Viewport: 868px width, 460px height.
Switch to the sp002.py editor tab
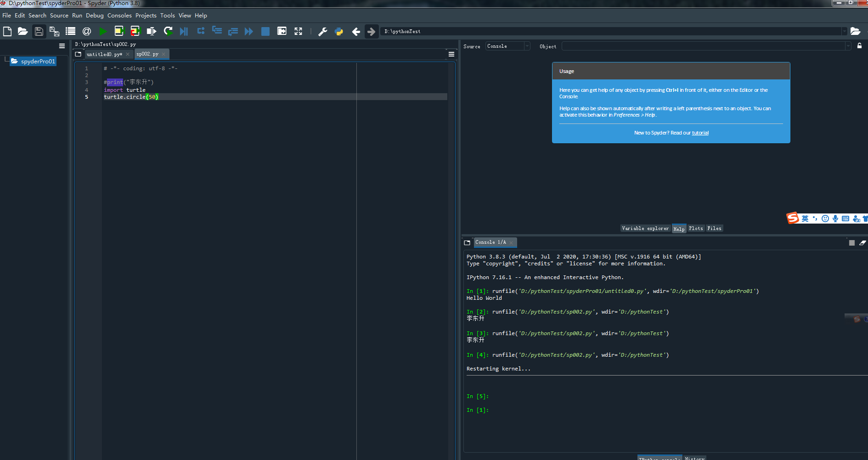tap(147, 54)
